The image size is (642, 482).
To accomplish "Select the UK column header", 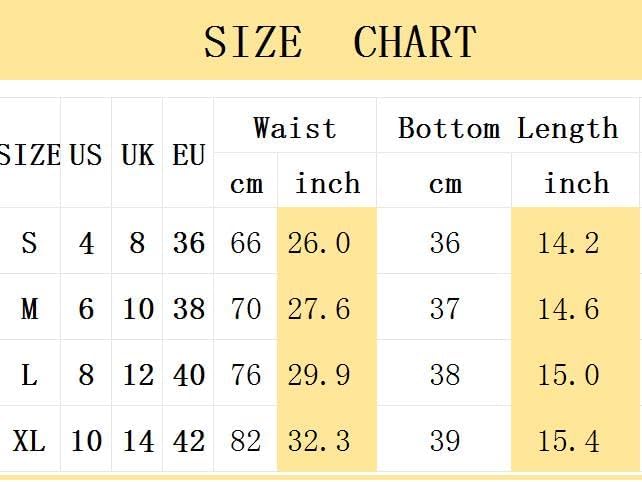I will [x=137, y=155].
